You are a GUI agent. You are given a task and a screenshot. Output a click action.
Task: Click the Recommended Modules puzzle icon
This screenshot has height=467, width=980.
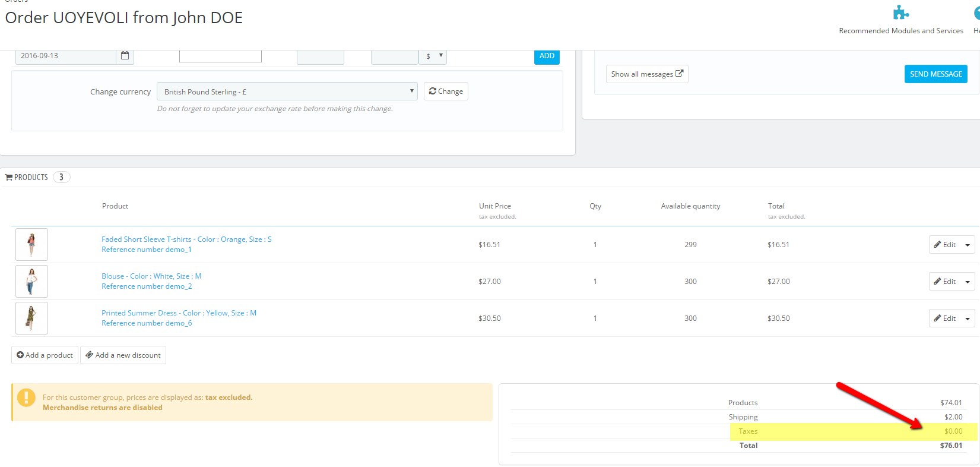tap(900, 13)
